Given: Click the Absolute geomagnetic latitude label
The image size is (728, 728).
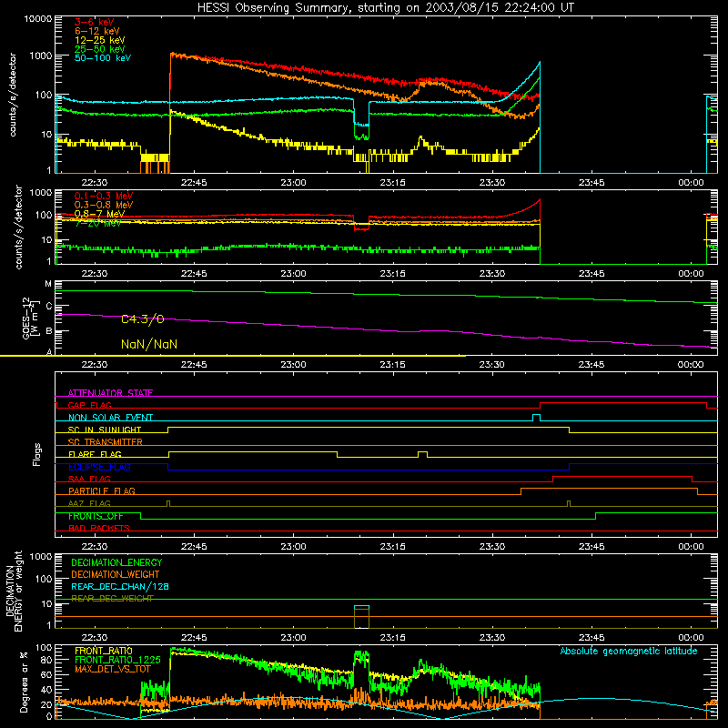Looking at the screenshot, I should 629,652.
